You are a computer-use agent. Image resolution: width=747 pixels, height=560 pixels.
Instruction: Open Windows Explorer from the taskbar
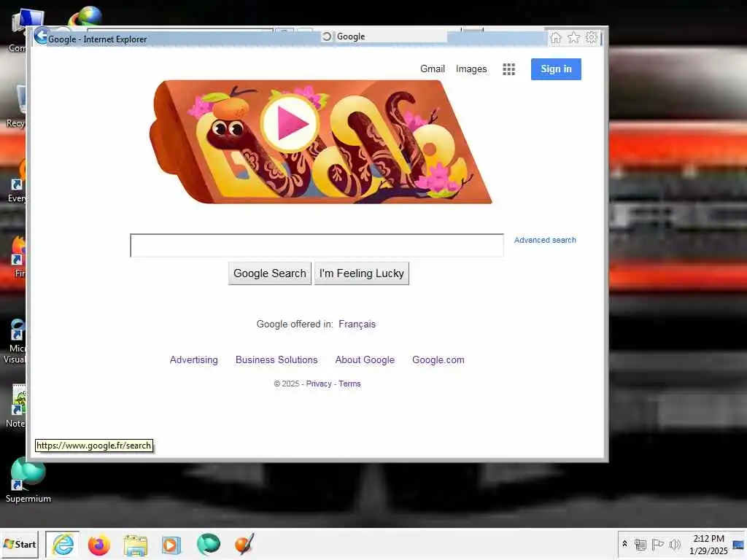(135, 545)
